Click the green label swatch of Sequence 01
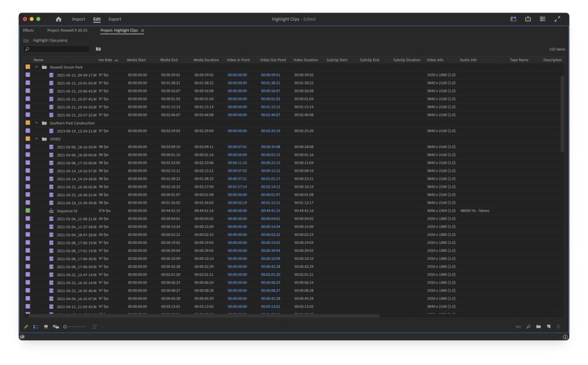Screen dimensions: 588x365 point(28,211)
